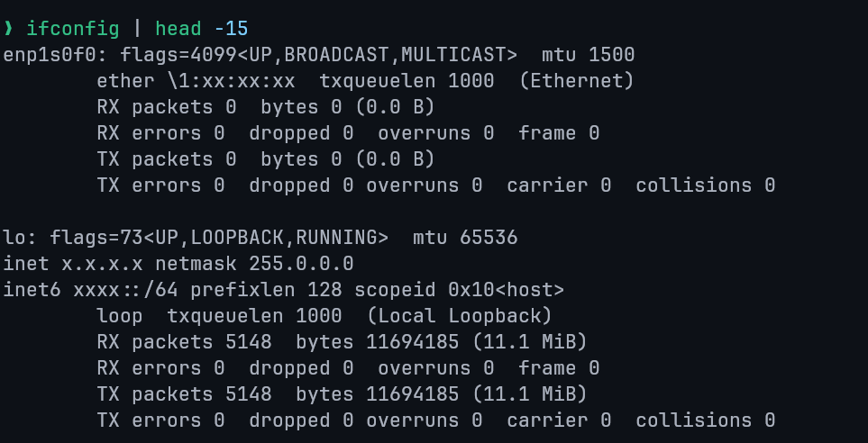Click the prompt chevron symbol
The width and height of the screenshot is (868, 443).
9,30
